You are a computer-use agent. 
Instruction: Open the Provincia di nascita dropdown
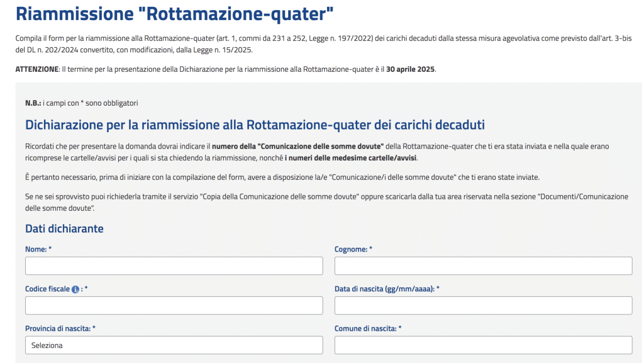tap(174, 345)
